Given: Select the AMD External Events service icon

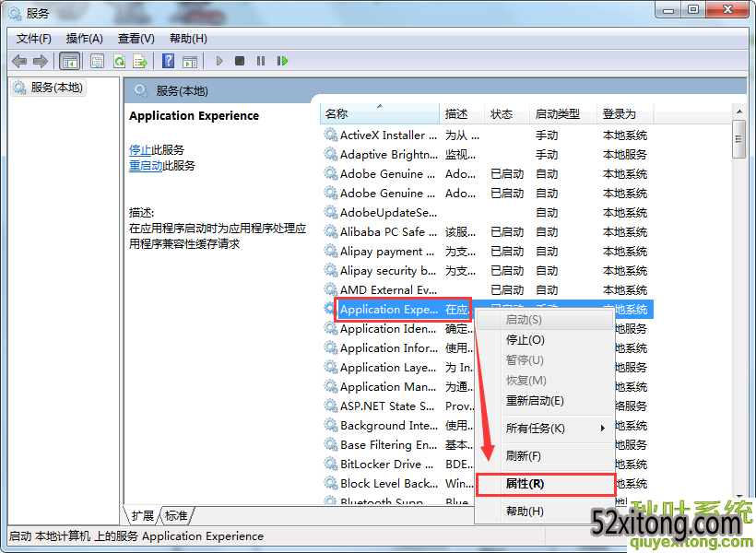Looking at the screenshot, I should coord(331,289).
